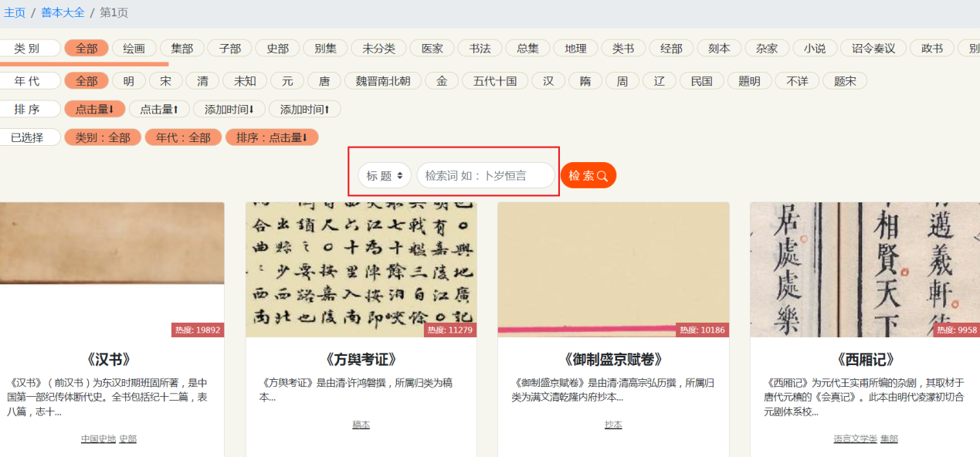Filter by category 集部
This screenshot has height=457, width=980.
[182, 48]
